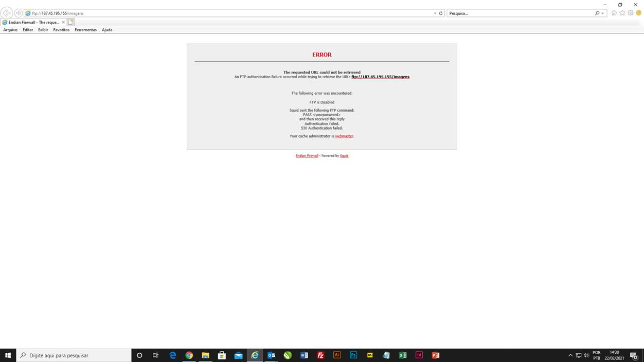Open the Tools gear icon
Screen dimensions: 644x362
click(631, 13)
